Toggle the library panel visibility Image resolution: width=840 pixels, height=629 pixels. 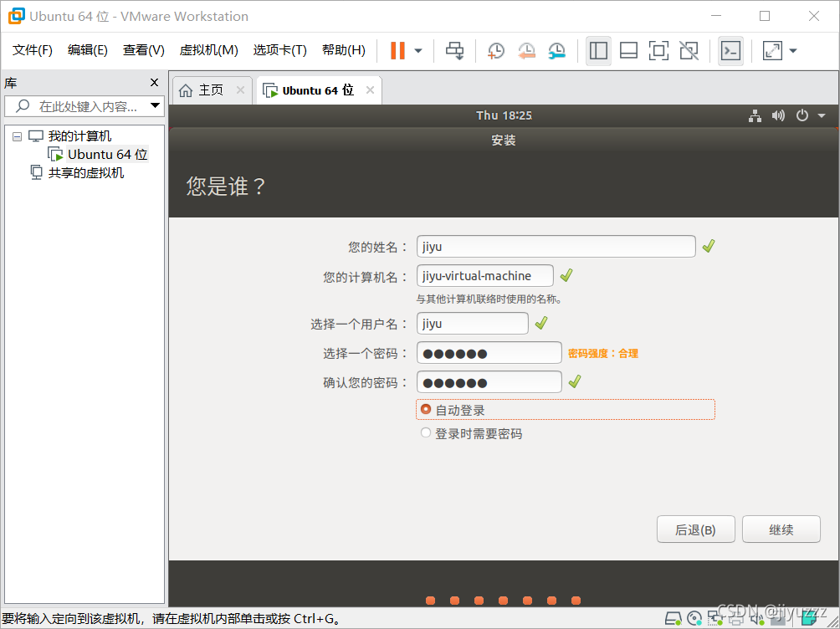coord(598,51)
